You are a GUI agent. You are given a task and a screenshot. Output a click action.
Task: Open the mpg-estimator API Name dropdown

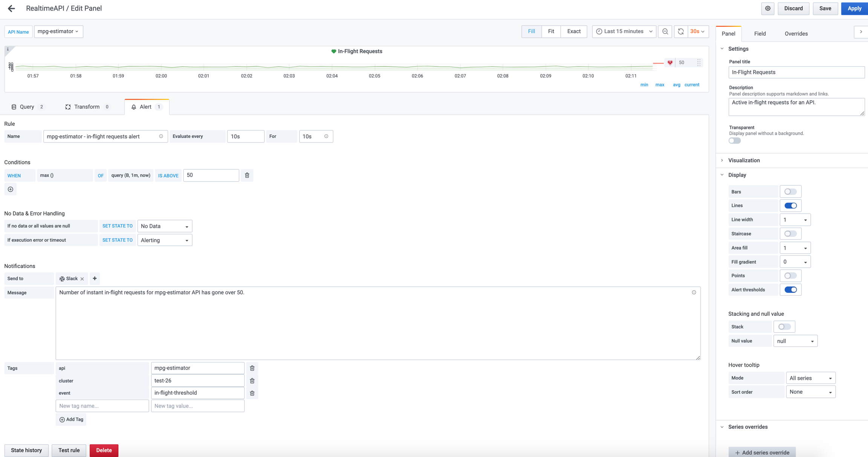pyautogui.click(x=58, y=31)
